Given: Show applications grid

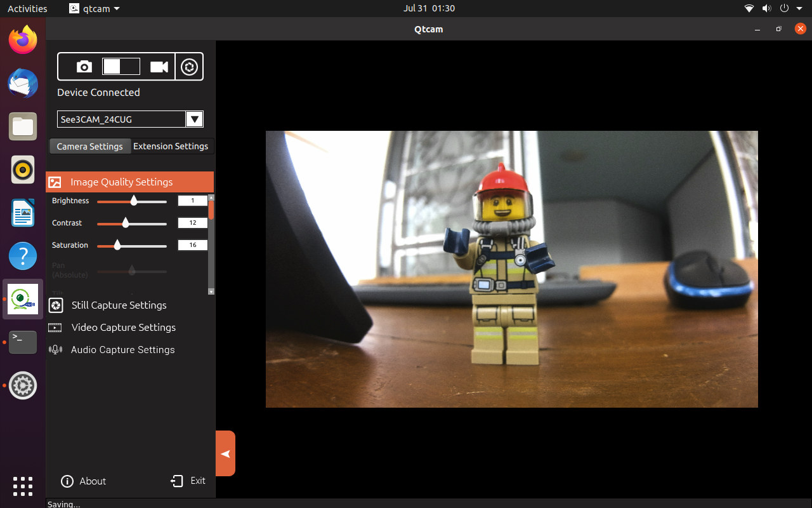Looking at the screenshot, I should coord(23,486).
